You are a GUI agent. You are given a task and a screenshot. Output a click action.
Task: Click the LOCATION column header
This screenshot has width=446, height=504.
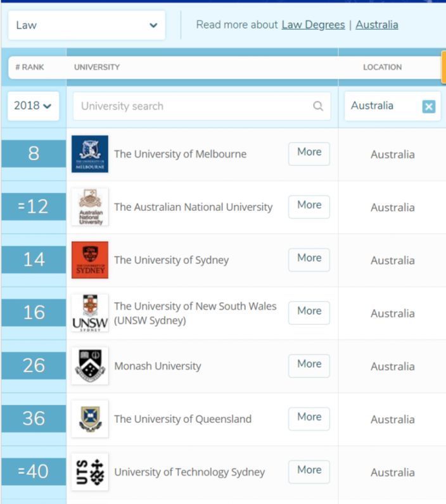(x=383, y=67)
